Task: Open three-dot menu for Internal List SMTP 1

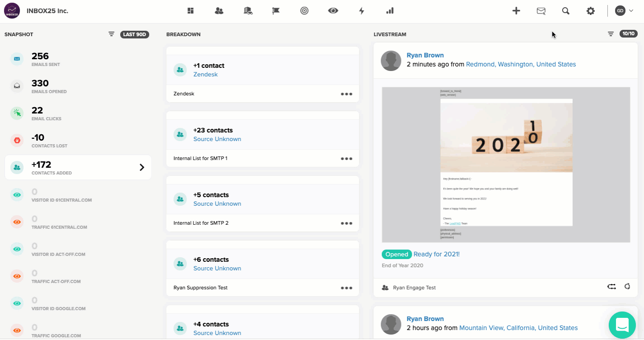Action: tap(347, 159)
